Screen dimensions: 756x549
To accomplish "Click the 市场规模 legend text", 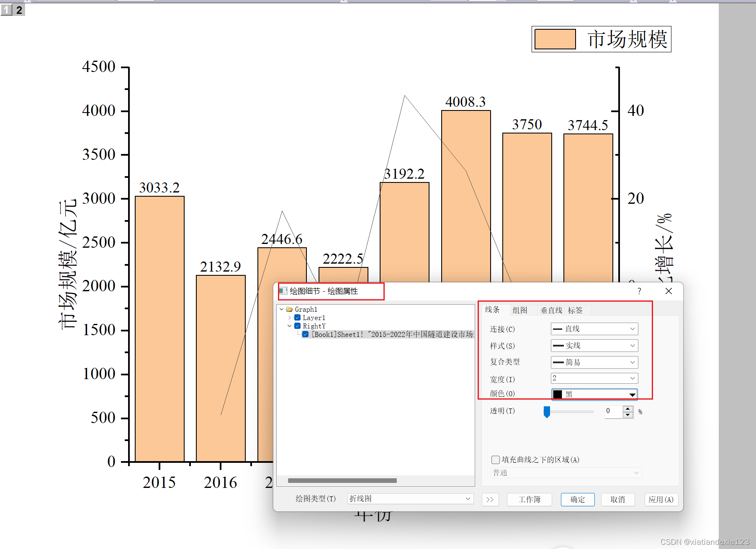I will point(627,39).
